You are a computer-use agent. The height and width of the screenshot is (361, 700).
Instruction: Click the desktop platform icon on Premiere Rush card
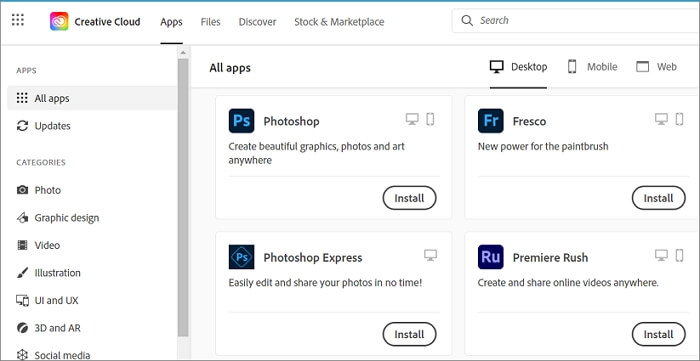661,255
